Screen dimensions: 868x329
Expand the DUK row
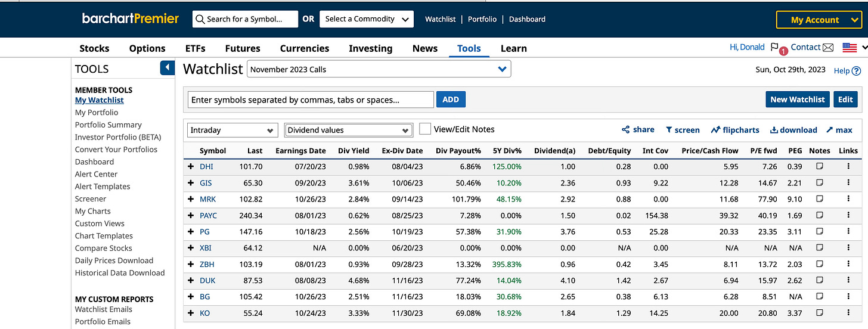click(x=191, y=280)
